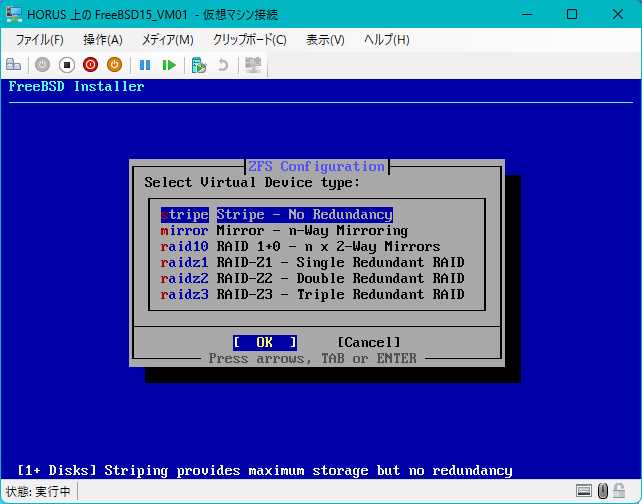Choose raidz3 Triple Redundant RAID
The image size is (642, 504).
[312, 294]
